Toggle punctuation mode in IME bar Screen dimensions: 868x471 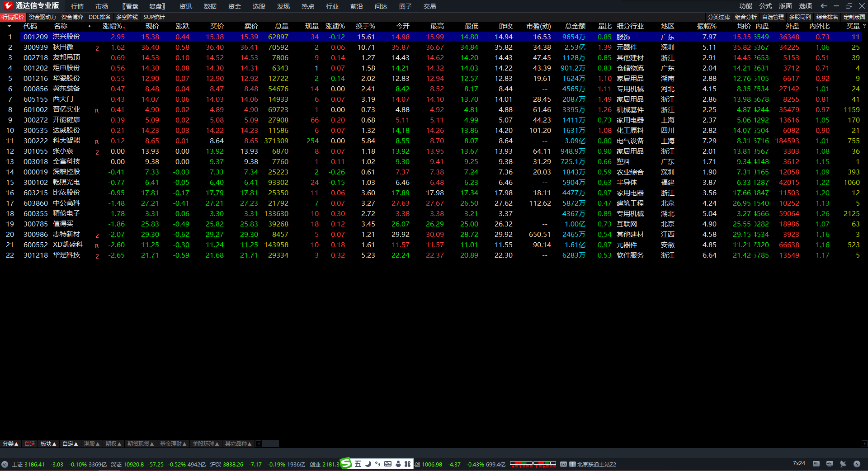tap(377, 464)
